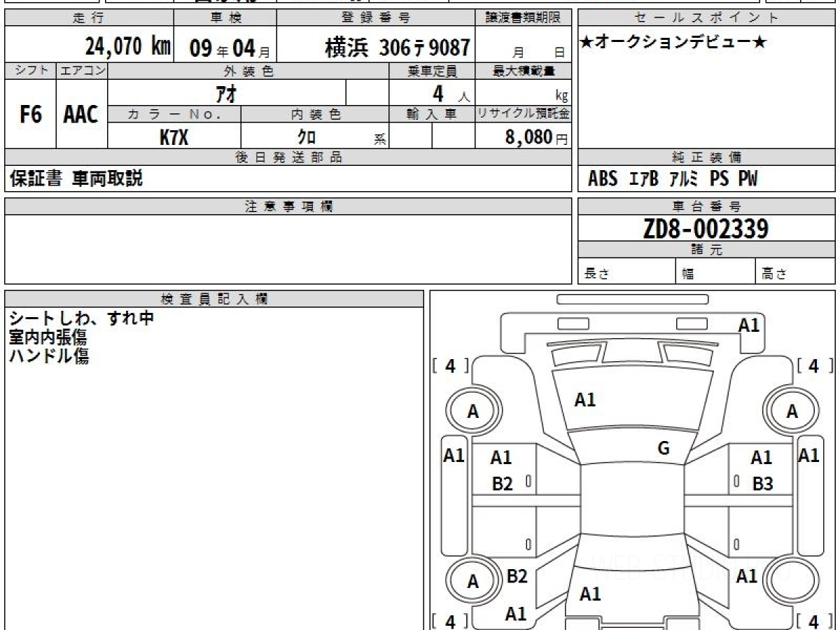
Task: Select equipment list ABS エアB アルミ PS PW
Action: coord(673,178)
